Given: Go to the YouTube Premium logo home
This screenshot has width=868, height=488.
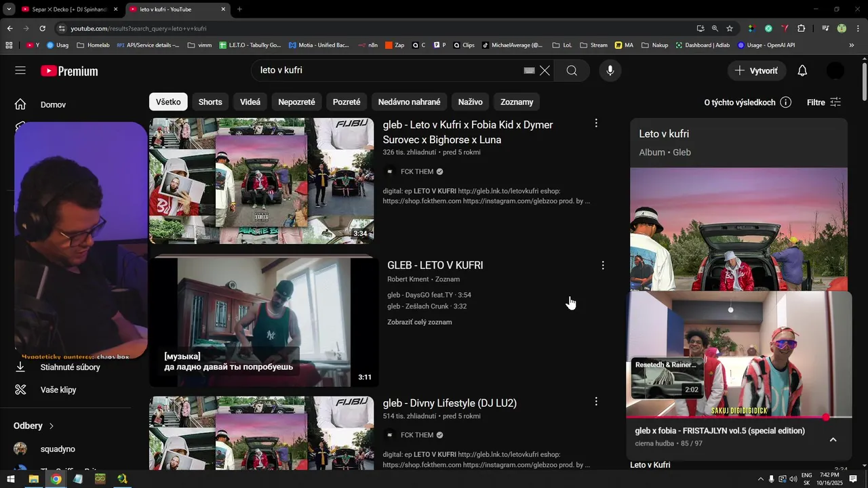Looking at the screenshot, I should (x=69, y=71).
